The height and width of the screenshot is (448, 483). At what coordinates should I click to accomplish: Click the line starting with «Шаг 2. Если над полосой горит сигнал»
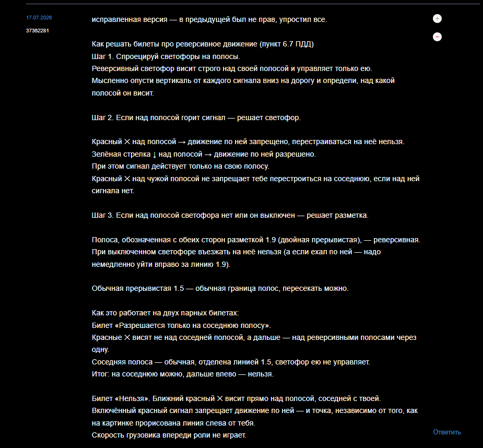196,117
